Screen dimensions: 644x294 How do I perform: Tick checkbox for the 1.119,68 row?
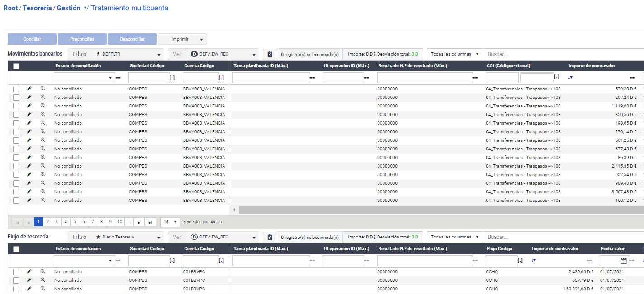[x=16, y=106]
